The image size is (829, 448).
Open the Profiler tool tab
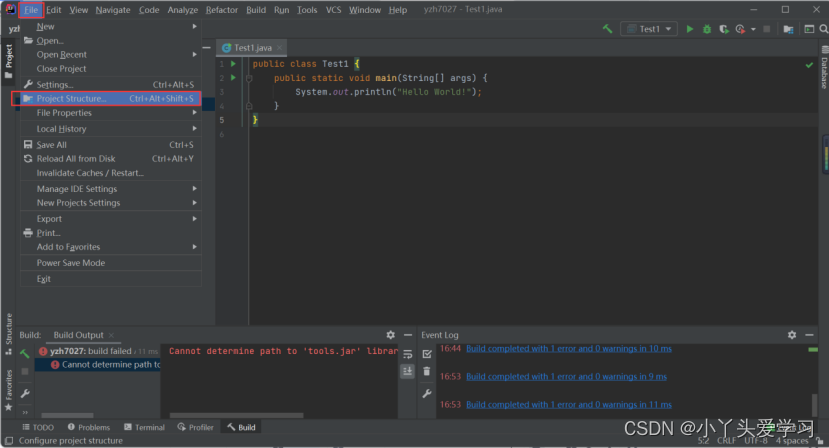point(196,427)
